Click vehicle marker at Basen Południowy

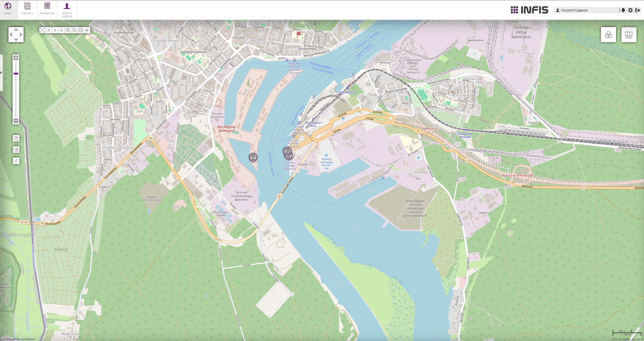253,157
